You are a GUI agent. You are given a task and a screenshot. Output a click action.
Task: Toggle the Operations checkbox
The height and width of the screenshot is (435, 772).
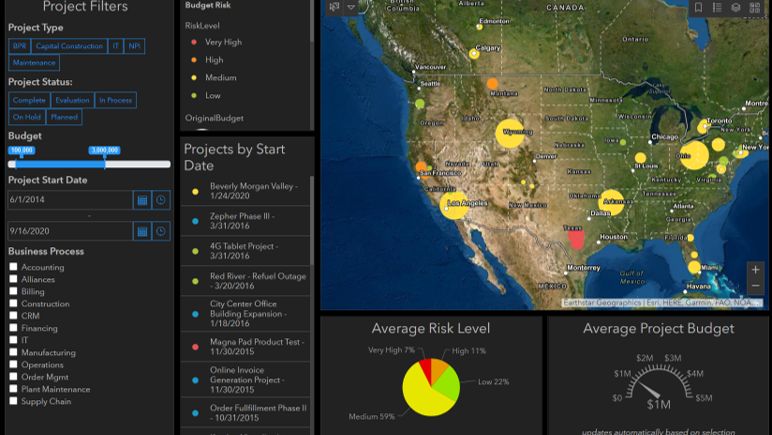pos(13,364)
